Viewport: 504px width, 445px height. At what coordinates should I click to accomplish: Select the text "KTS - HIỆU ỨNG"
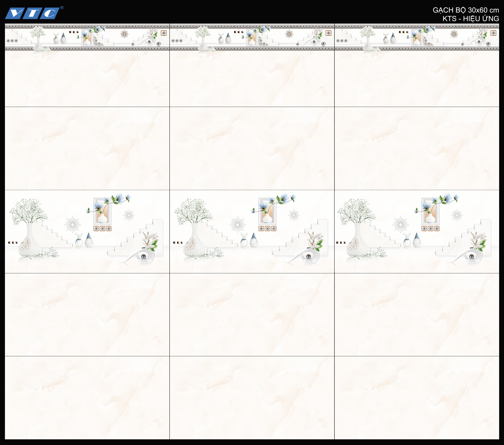(x=471, y=19)
